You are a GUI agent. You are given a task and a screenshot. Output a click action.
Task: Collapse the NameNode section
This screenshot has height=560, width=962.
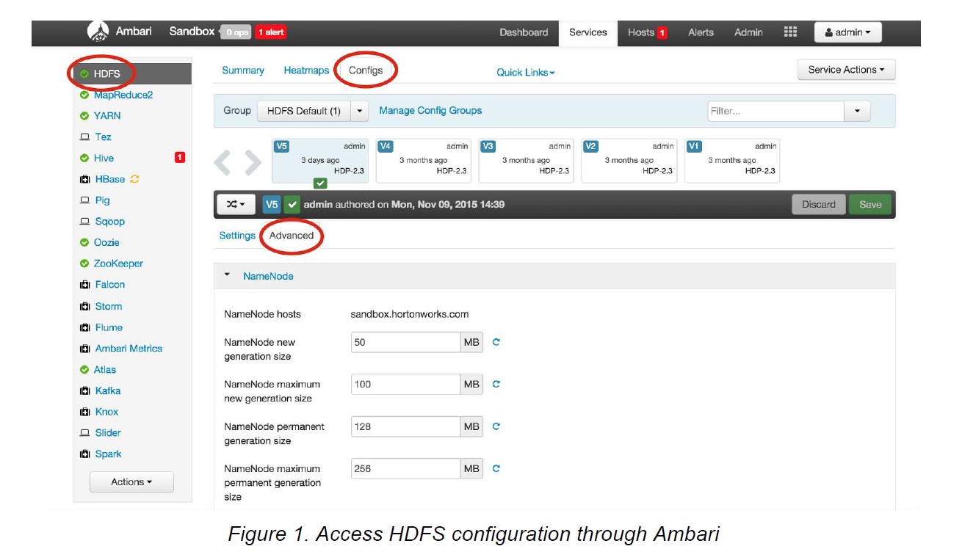click(228, 275)
